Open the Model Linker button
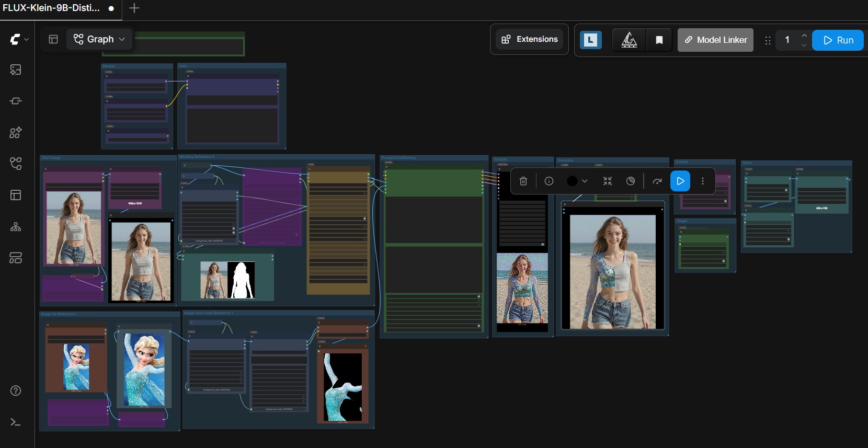Viewport: 868px width, 448px height. point(715,40)
